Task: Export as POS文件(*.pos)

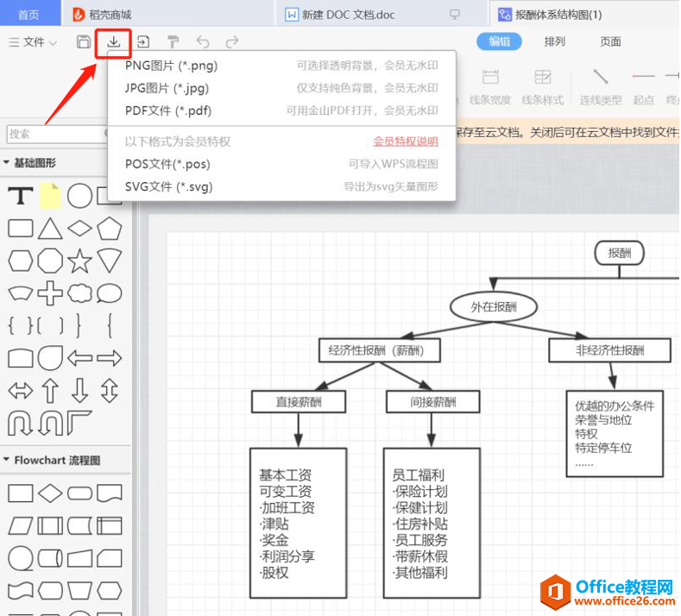Action: [x=281, y=164]
